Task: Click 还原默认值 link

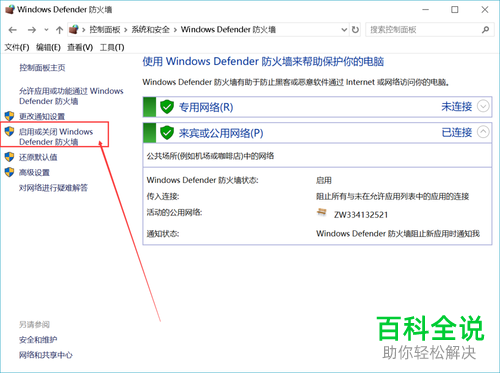Action: pyautogui.click(x=38, y=157)
